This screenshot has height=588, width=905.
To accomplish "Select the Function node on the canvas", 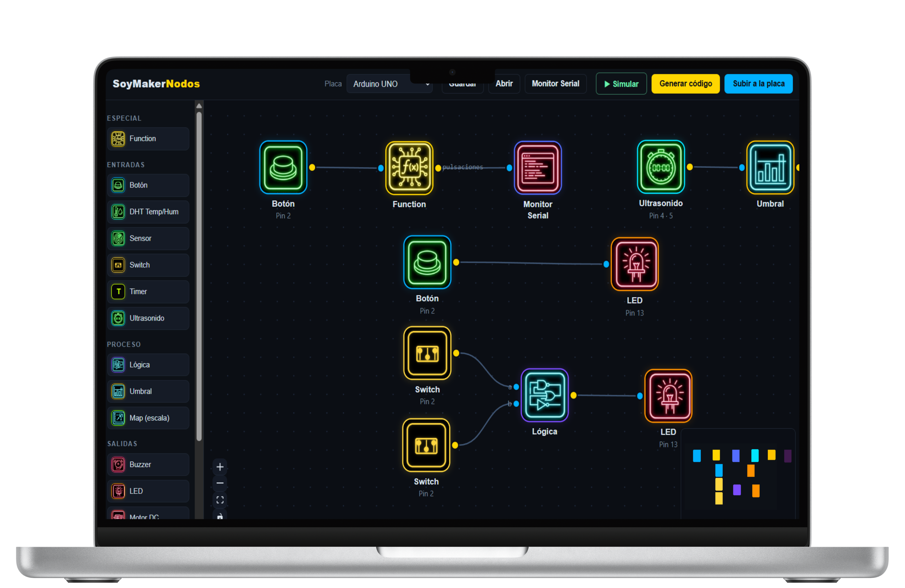I will [x=409, y=168].
